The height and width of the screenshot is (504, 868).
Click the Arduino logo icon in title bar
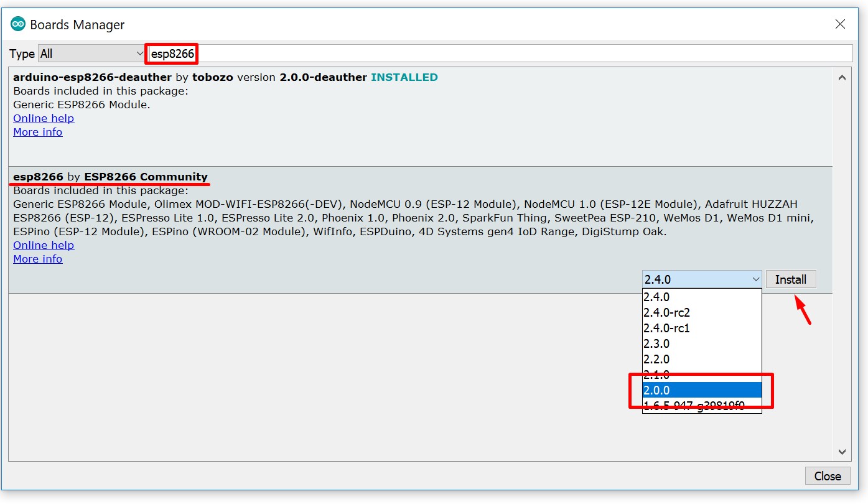click(x=18, y=24)
